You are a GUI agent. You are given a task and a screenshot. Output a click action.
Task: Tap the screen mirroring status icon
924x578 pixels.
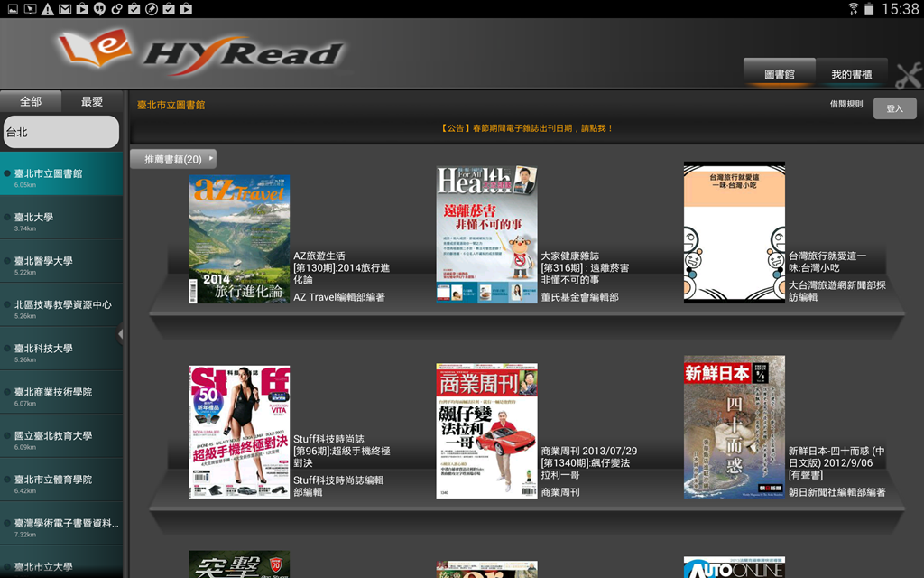click(x=30, y=9)
